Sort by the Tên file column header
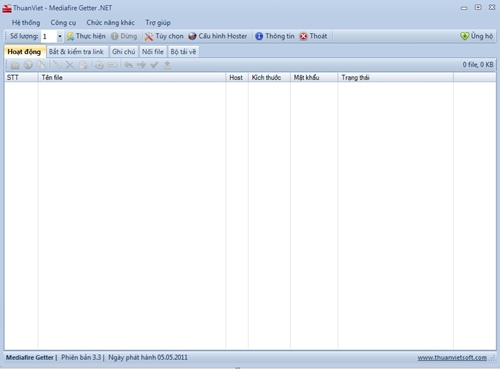 pos(132,77)
